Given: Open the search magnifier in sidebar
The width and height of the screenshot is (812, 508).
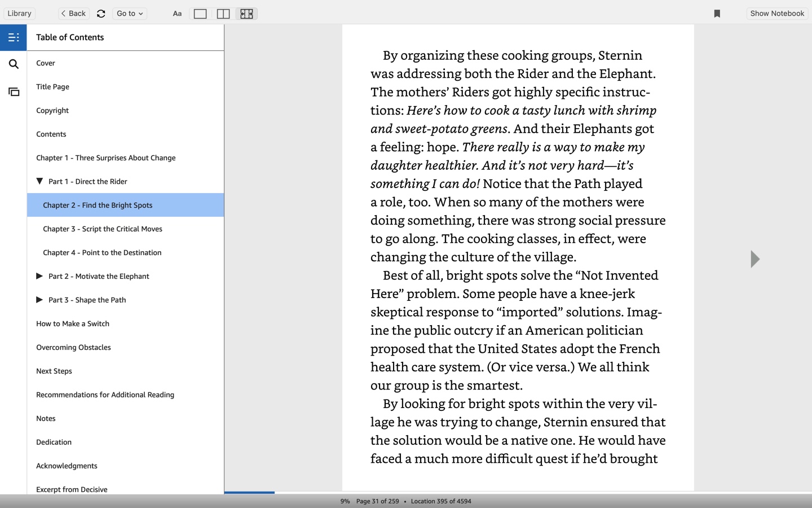Looking at the screenshot, I should [14, 64].
